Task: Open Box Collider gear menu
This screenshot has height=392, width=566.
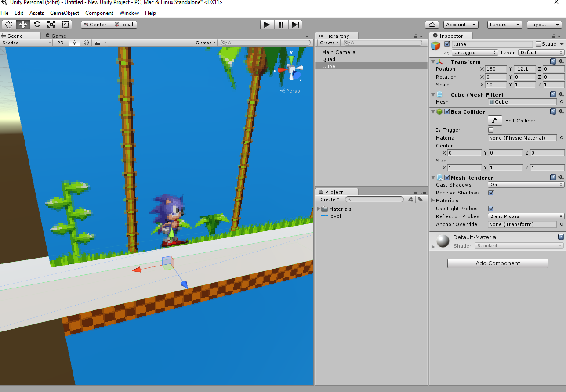Action: pyautogui.click(x=561, y=111)
